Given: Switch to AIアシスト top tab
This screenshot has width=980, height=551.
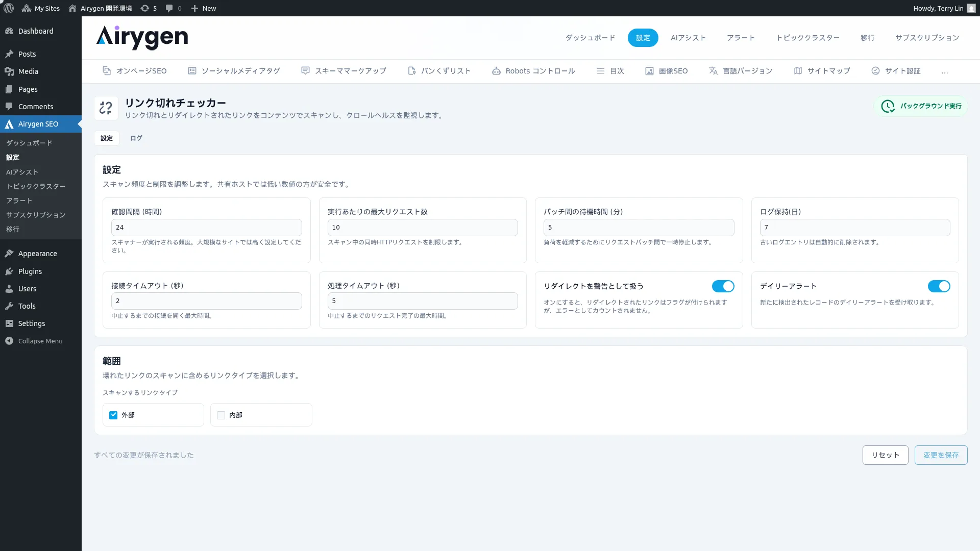Looking at the screenshot, I should 688,38.
